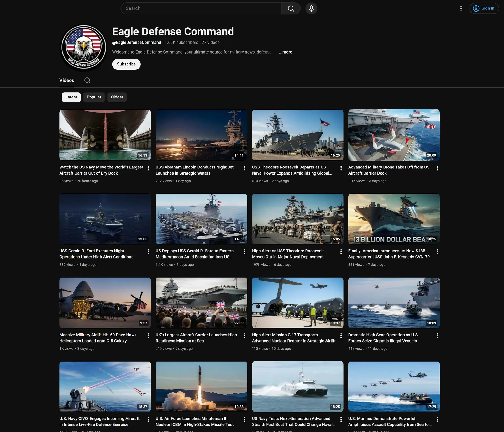504x432 pixels.
Task: Open options for High Alert Roosevelt Moves Out video
Action: click(341, 252)
